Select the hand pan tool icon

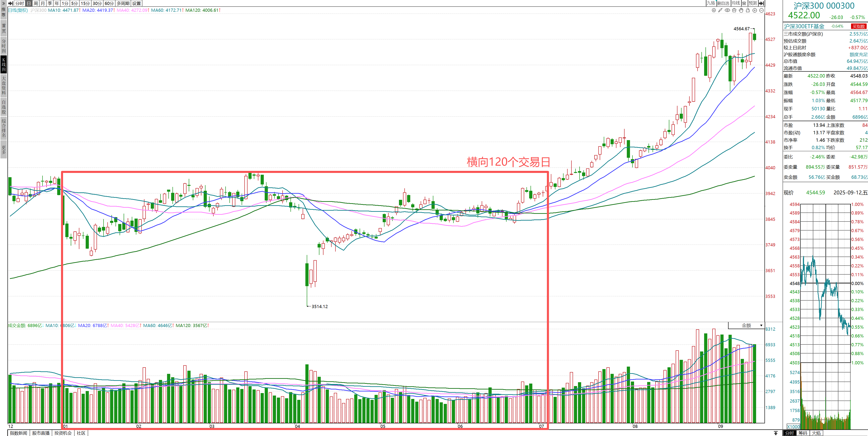pos(741,10)
